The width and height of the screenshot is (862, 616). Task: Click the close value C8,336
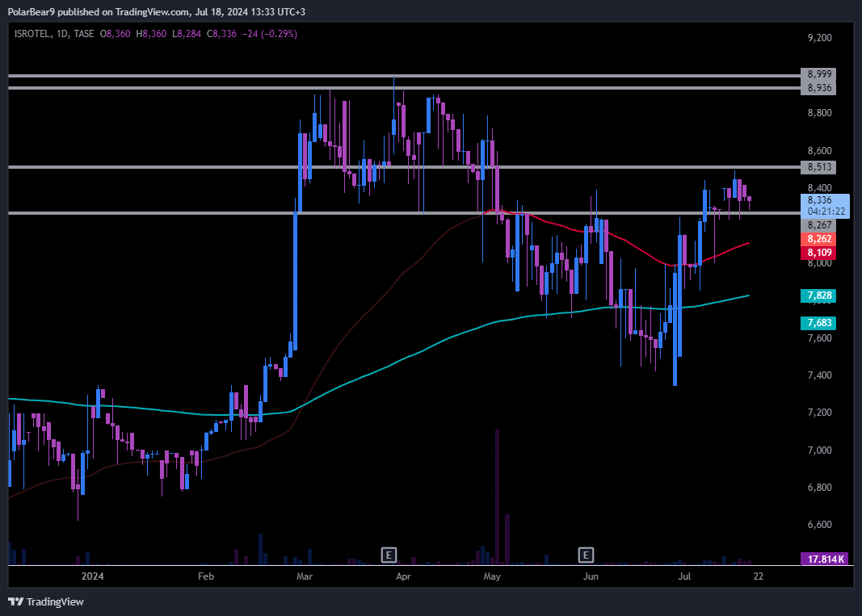tap(221, 34)
